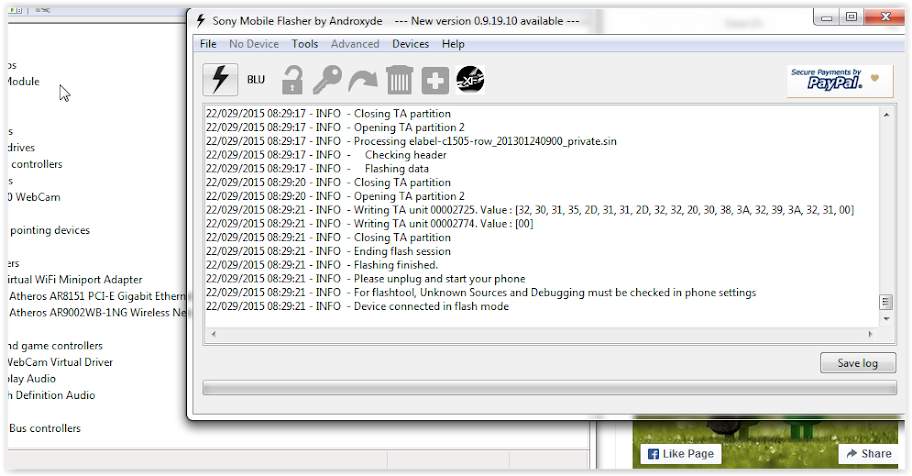Open the File menu
This screenshot has width=912, height=476.
coord(208,44)
